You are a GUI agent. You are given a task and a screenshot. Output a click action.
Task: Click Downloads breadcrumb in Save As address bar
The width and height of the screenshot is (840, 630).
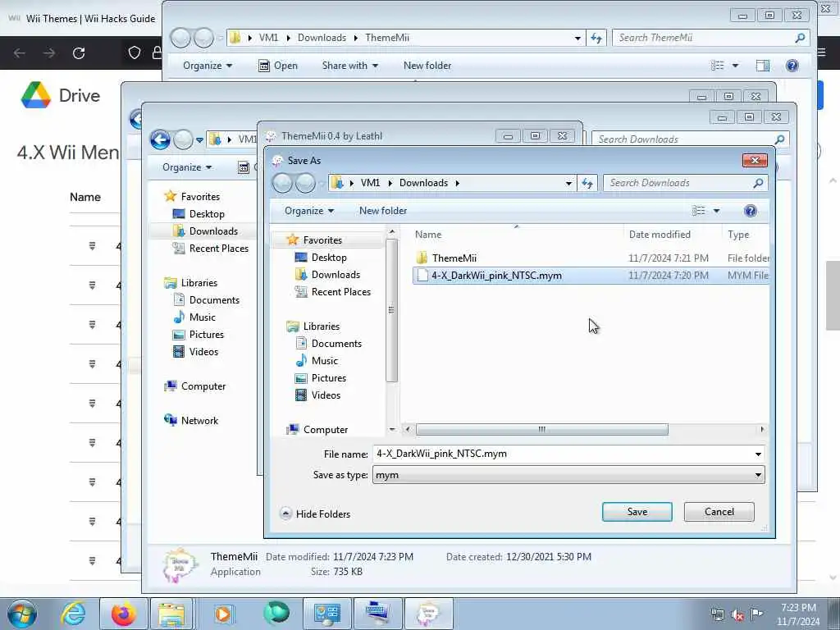coord(423,183)
